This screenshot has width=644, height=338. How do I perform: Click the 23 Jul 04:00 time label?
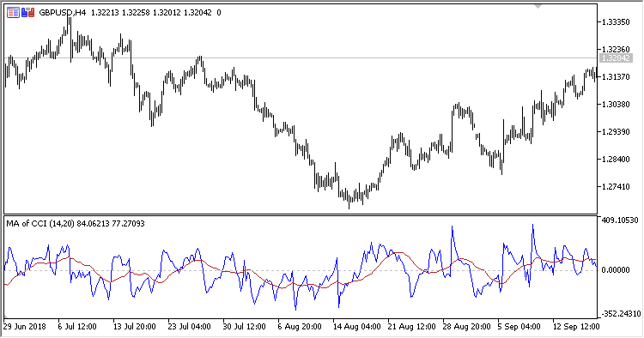point(190,327)
